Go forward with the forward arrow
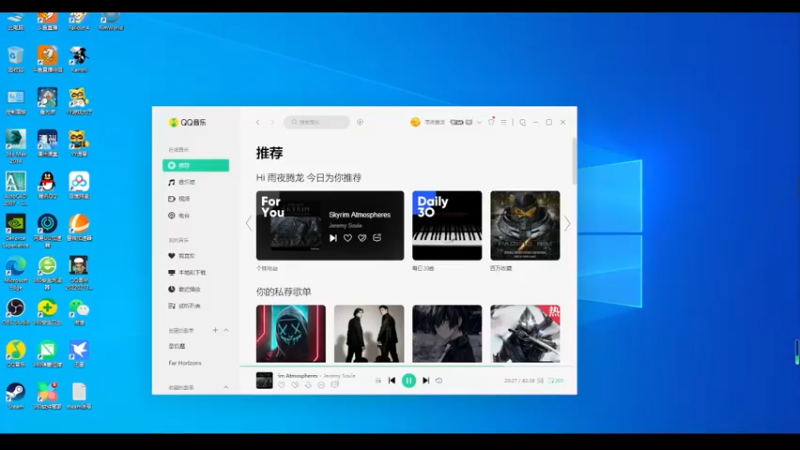Viewport: 800px width, 450px height. (x=272, y=122)
